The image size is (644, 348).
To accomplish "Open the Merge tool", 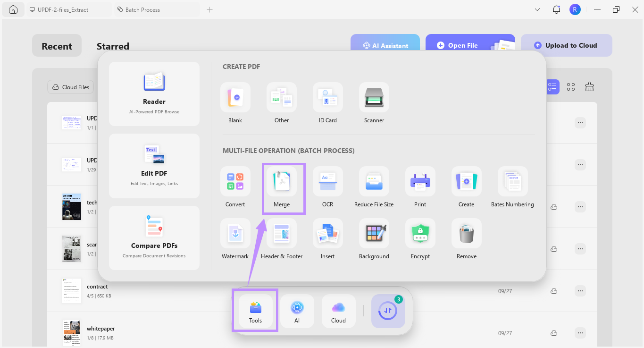I will [x=282, y=187].
